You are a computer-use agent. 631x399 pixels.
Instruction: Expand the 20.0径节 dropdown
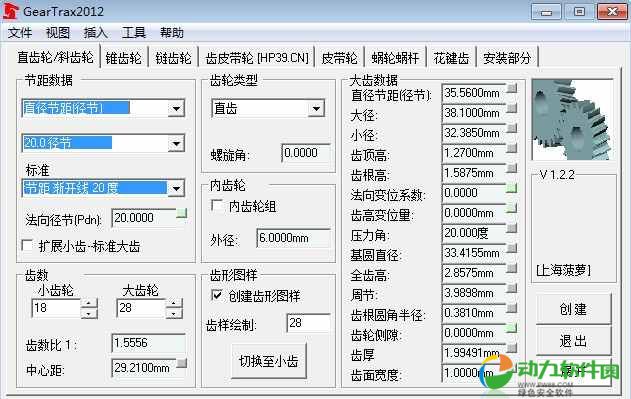[x=176, y=143]
